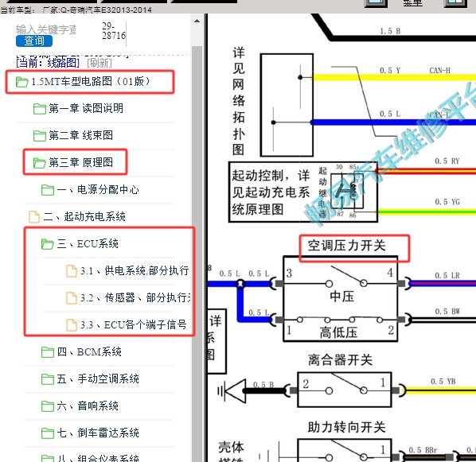Screen dimensions: 476x462
Task: Click the 当前：线路图 link
Action: pos(48,63)
